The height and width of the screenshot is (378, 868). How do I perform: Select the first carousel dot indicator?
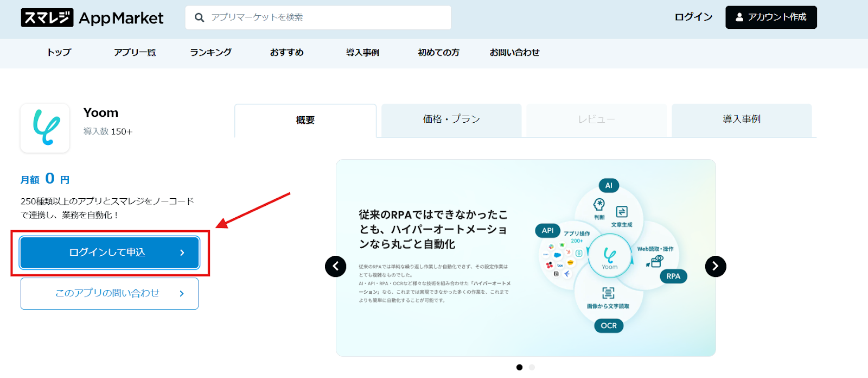519,367
